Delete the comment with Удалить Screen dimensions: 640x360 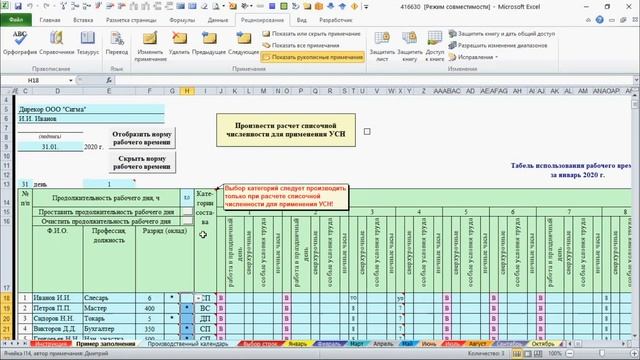[x=179, y=42]
